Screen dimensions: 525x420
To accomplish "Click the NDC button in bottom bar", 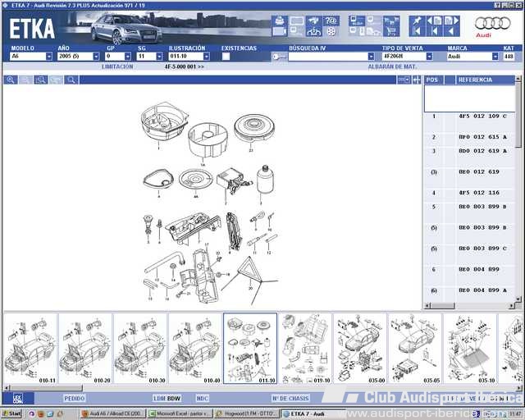I will (x=203, y=399).
